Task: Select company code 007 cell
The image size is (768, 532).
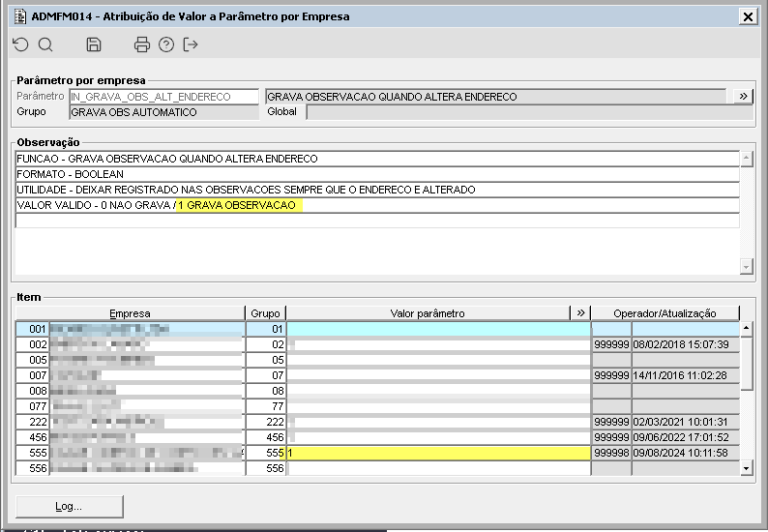Action: tap(32, 375)
